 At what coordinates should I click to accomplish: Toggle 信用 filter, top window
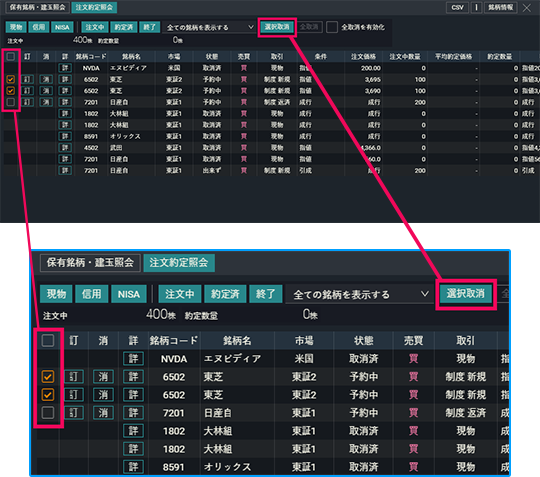[x=39, y=27]
